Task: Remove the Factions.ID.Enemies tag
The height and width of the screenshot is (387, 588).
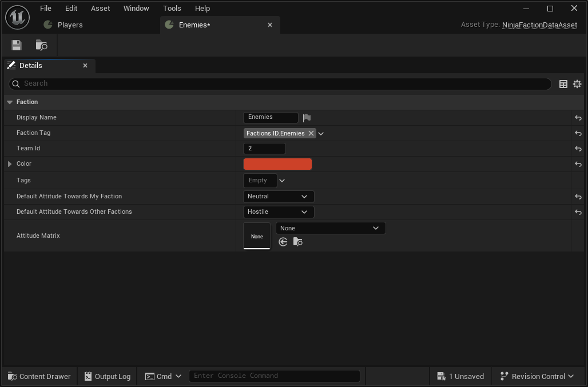Action: point(311,133)
